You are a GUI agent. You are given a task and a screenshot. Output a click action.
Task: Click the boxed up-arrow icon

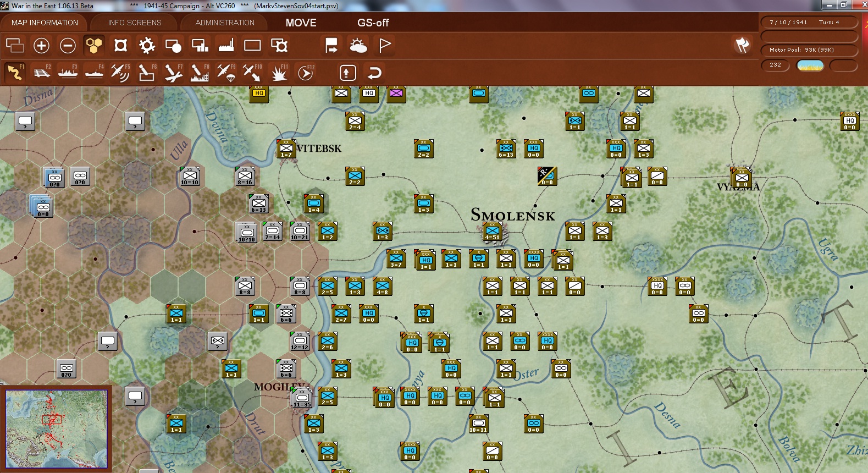point(348,73)
